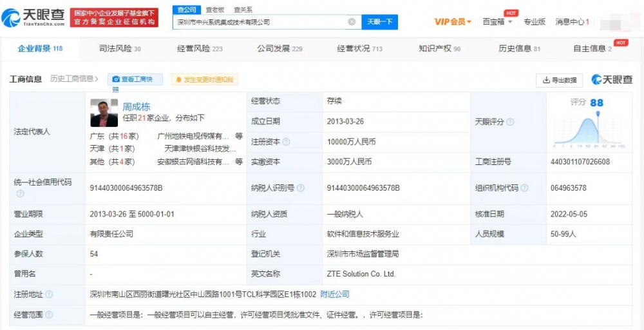Select the 查公司 search tab
The width and height of the screenshot is (644, 330).
coord(187,9)
